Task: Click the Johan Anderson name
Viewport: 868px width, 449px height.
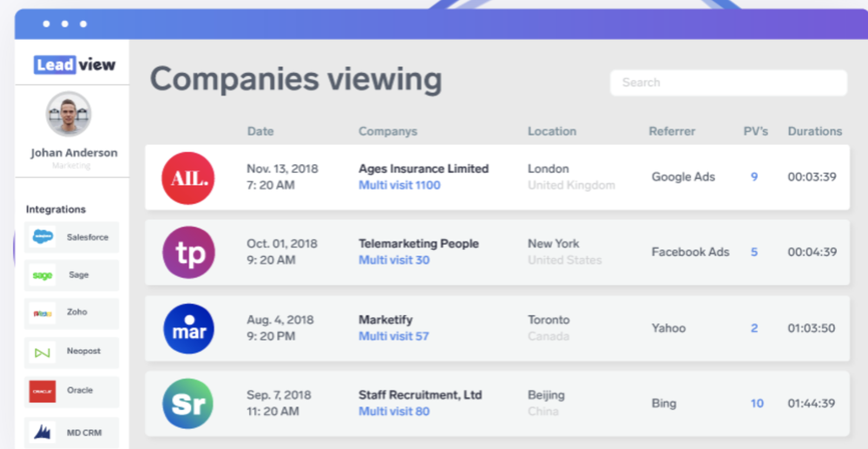Action: tap(74, 153)
